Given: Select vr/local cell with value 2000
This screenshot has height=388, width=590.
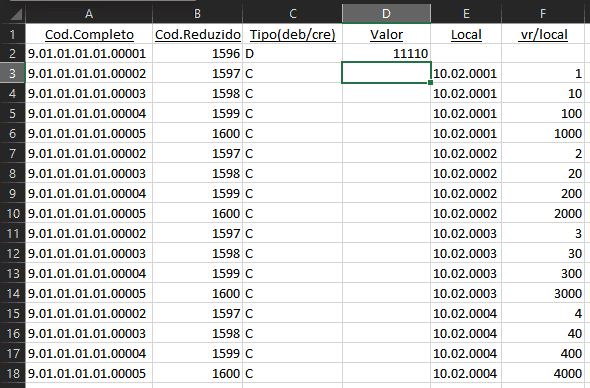Looking at the screenshot, I should [x=543, y=213].
